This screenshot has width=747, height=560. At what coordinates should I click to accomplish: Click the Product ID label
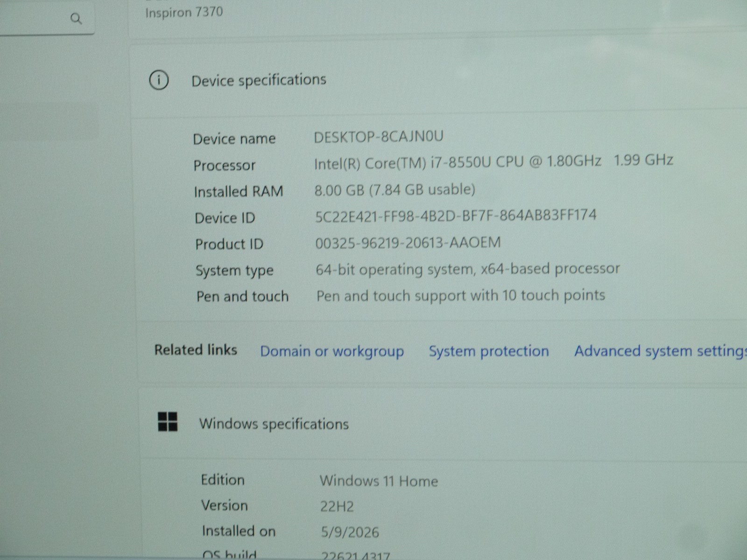click(x=229, y=244)
